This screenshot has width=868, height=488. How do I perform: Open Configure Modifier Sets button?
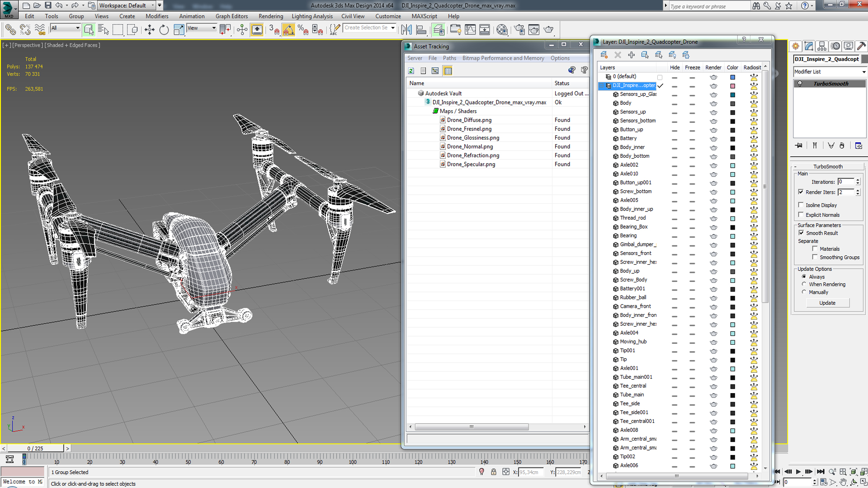859,145
